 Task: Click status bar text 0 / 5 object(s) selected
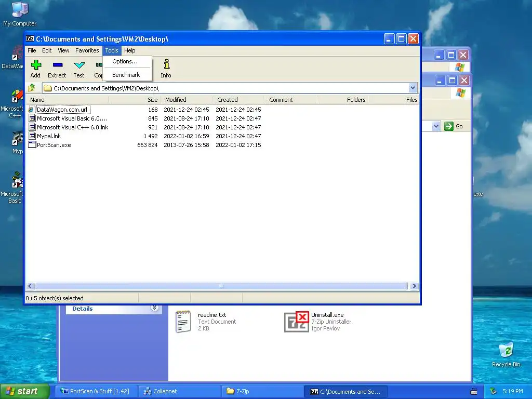[55, 298]
